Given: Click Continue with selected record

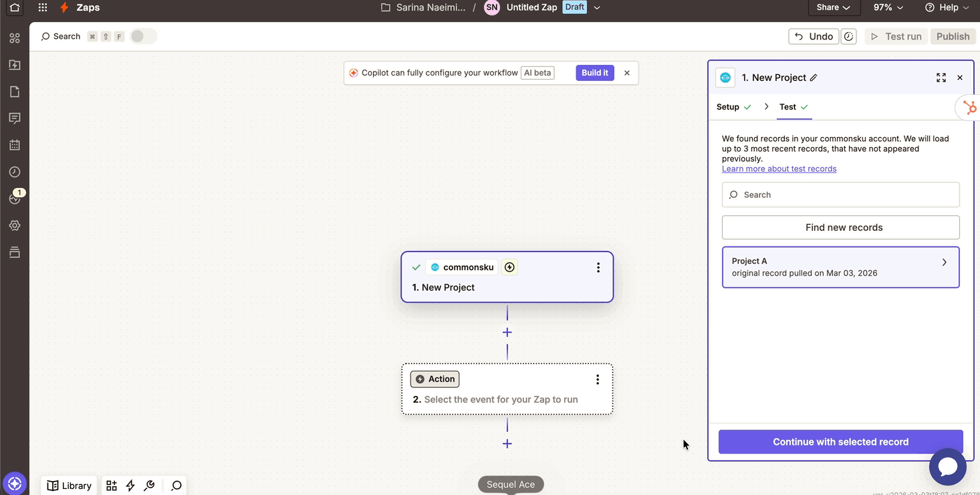Looking at the screenshot, I should click(x=840, y=441).
